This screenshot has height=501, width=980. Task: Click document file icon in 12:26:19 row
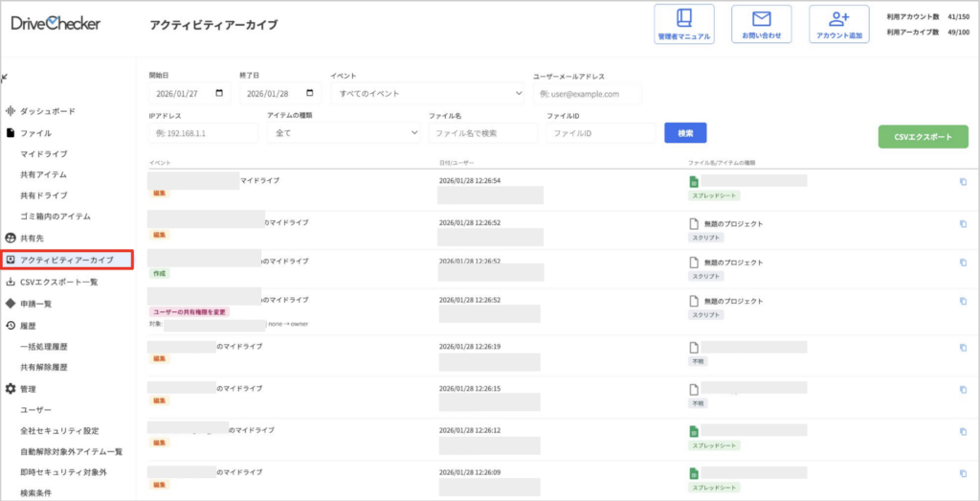(693, 347)
